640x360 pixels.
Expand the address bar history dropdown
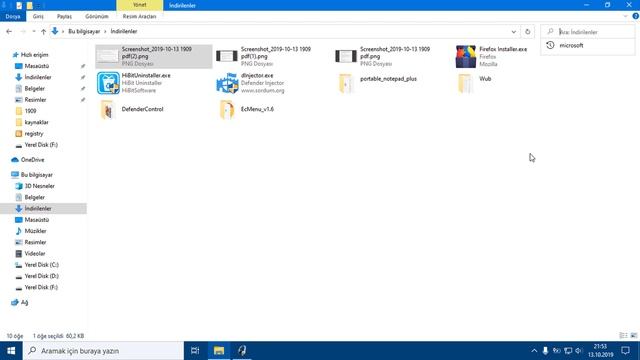coord(513,31)
